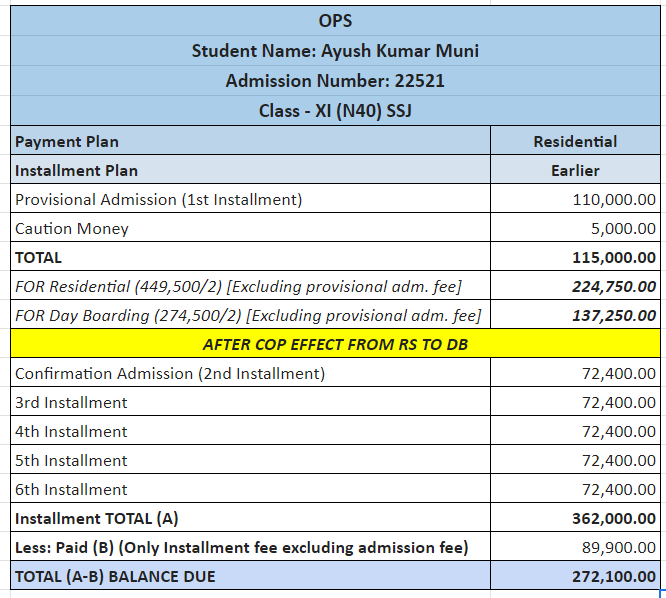This screenshot has width=666, height=598.
Task: Select the Payment Plan header cell
Action: click(250, 141)
